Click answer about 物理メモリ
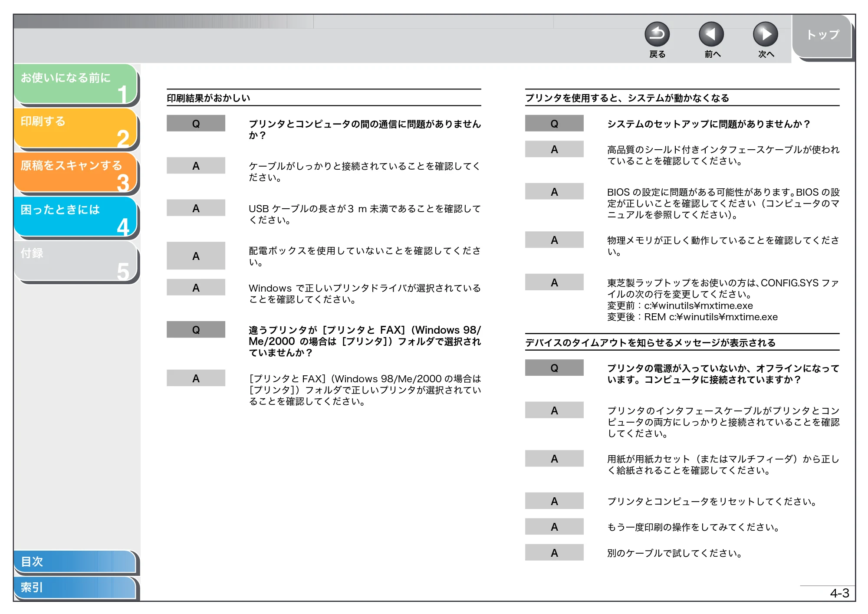The width and height of the screenshot is (868, 614). pos(723,246)
